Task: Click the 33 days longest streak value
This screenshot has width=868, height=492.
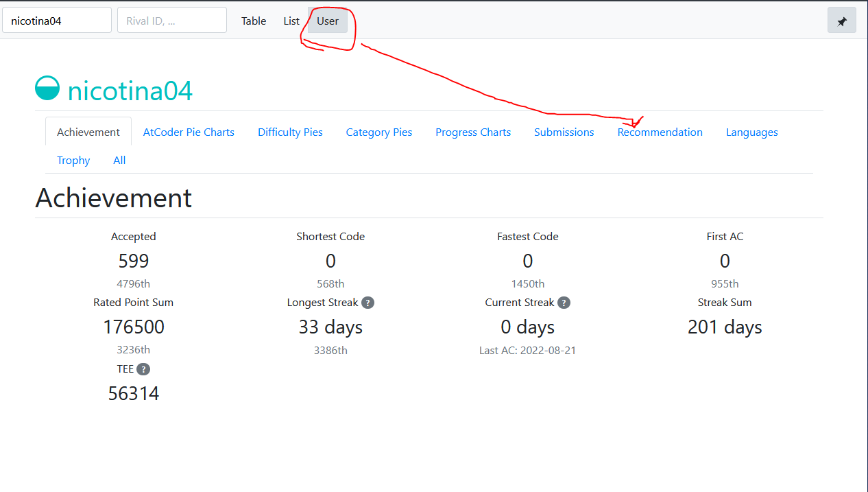Action: pyautogui.click(x=330, y=327)
